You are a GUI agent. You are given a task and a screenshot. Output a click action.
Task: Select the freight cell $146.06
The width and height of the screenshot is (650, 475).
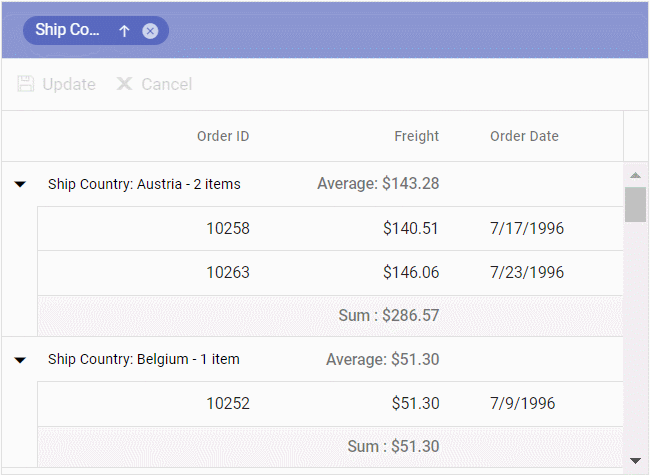[410, 272]
